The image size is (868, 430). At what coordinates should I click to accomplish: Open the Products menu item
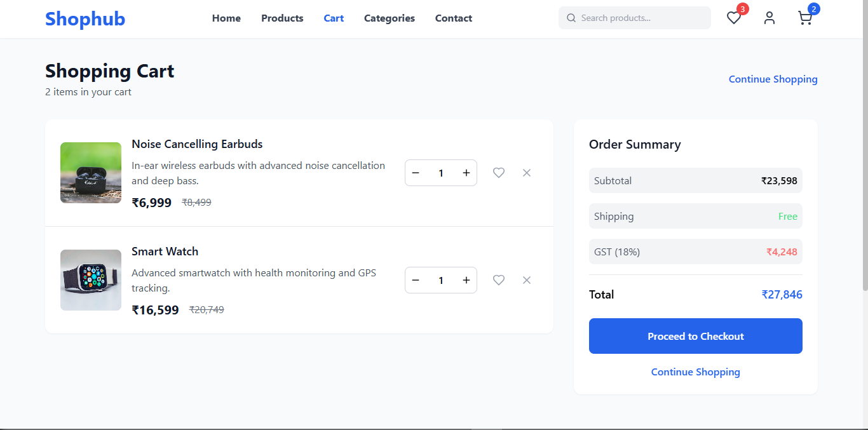(282, 18)
